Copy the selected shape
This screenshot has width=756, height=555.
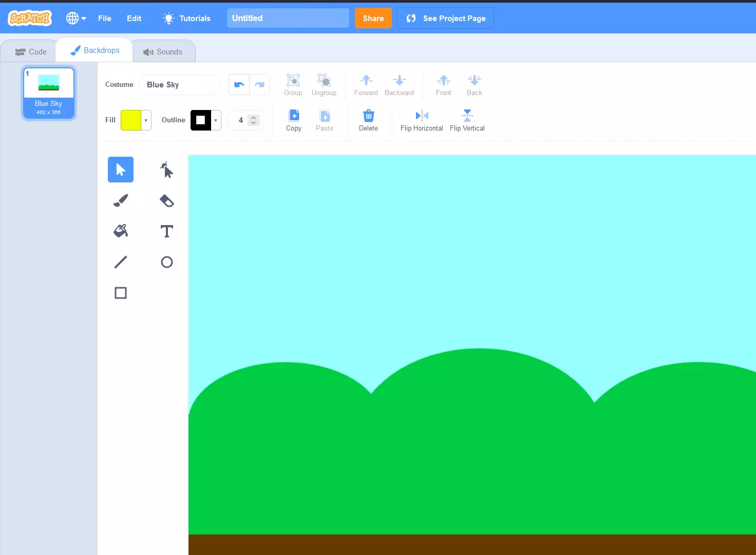click(x=293, y=120)
